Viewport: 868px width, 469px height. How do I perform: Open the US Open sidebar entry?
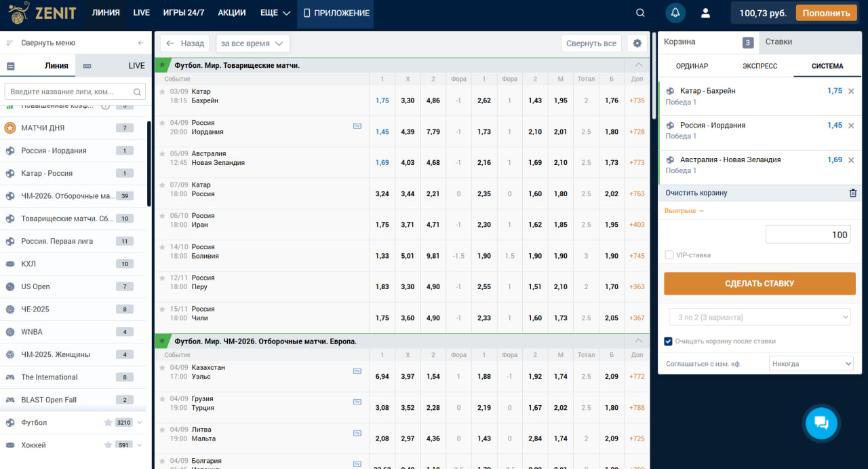[73, 286]
